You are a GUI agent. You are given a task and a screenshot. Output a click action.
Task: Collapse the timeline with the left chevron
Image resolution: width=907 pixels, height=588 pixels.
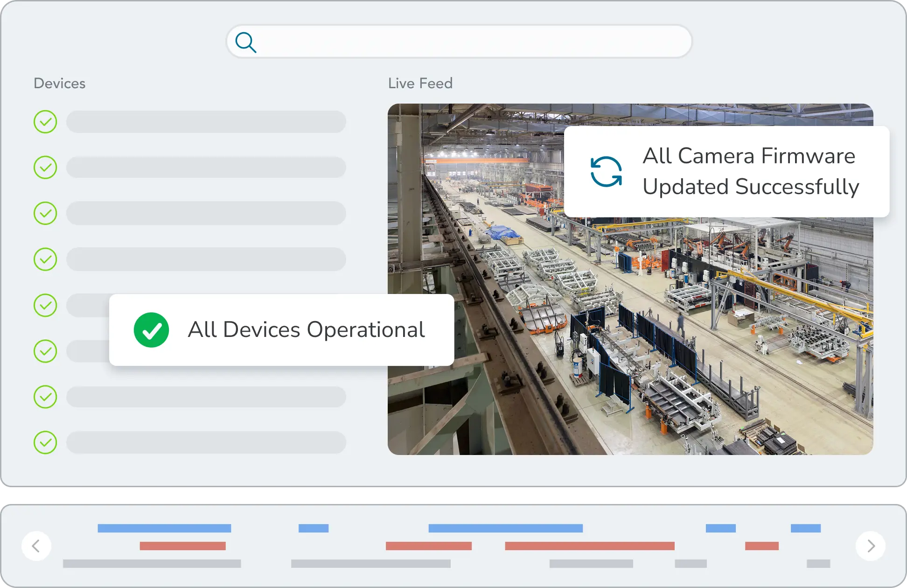point(36,546)
